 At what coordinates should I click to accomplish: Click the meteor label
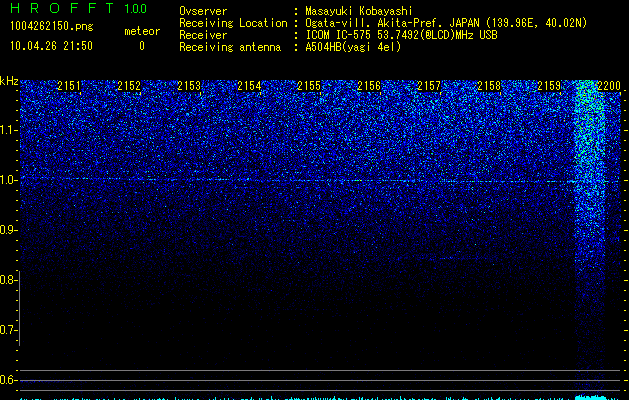(142, 31)
